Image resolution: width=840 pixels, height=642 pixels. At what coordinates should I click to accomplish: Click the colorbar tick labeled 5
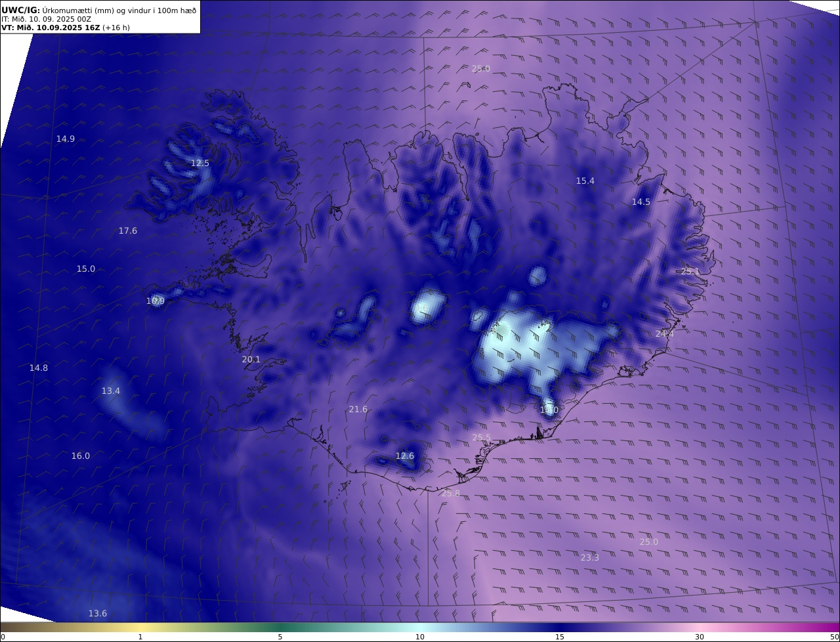click(280, 637)
